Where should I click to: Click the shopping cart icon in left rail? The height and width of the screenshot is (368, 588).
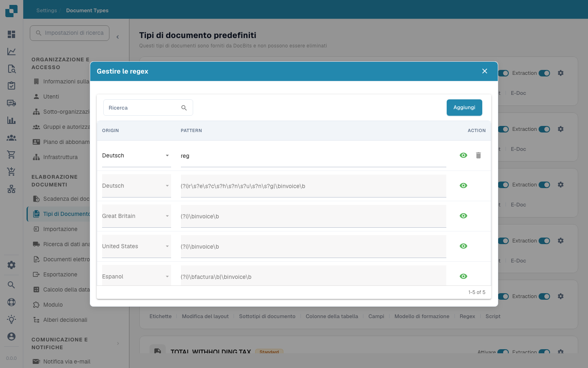coord(11,155)
